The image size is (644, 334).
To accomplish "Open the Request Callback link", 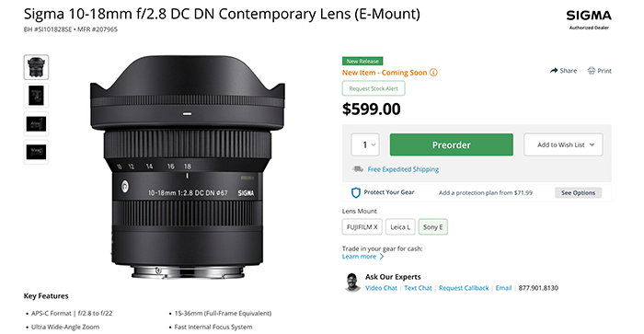I will coord(464,288).
